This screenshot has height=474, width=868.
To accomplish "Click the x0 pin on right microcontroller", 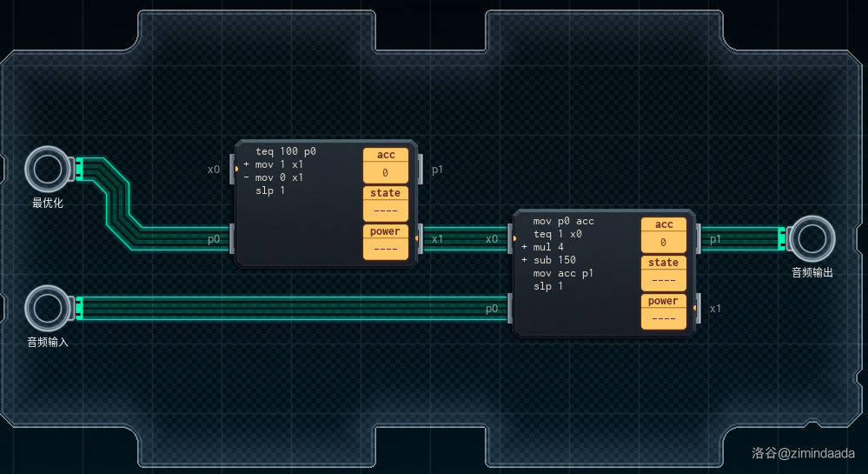I will click(511, 238).
